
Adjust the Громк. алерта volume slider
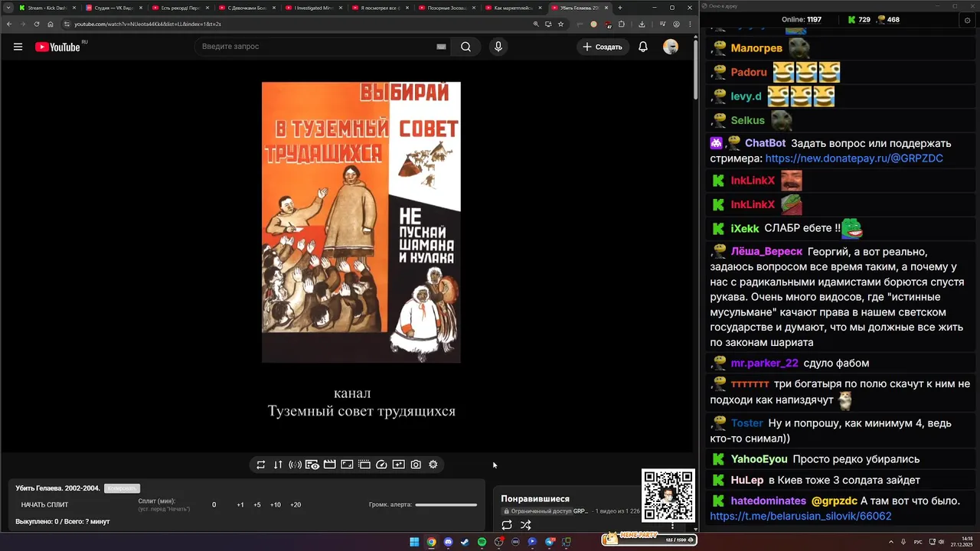pyautogui.click(x=446, y=505)
